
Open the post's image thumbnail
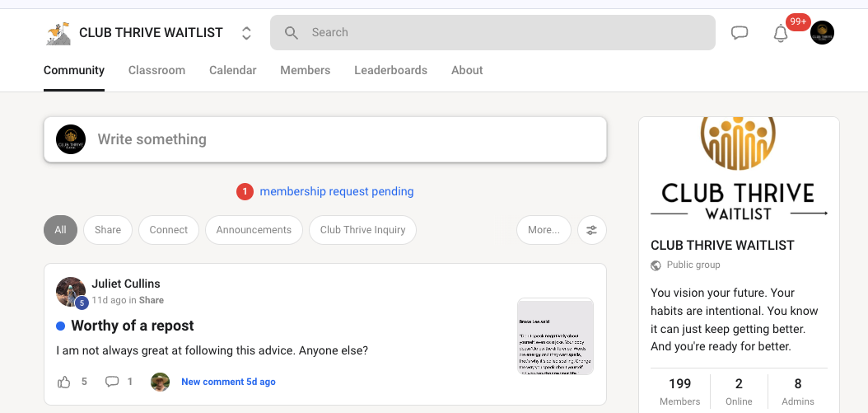pyautogui.click(x=555, y=336)
